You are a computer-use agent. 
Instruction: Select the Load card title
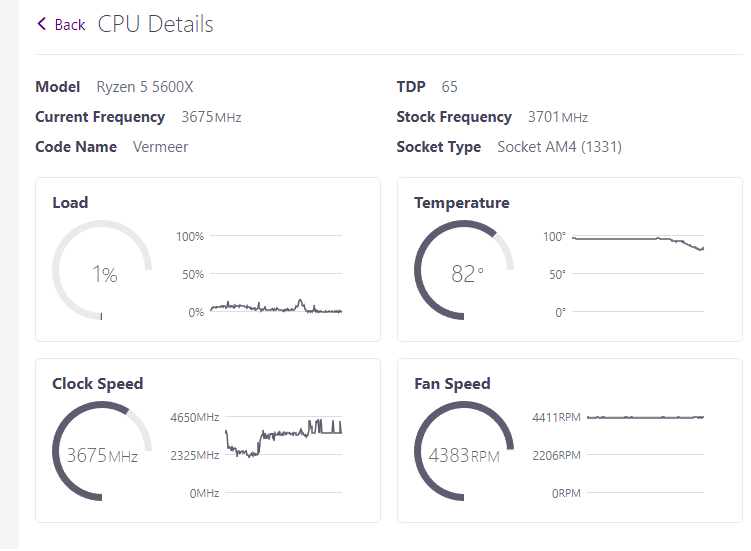pos(70,203)
